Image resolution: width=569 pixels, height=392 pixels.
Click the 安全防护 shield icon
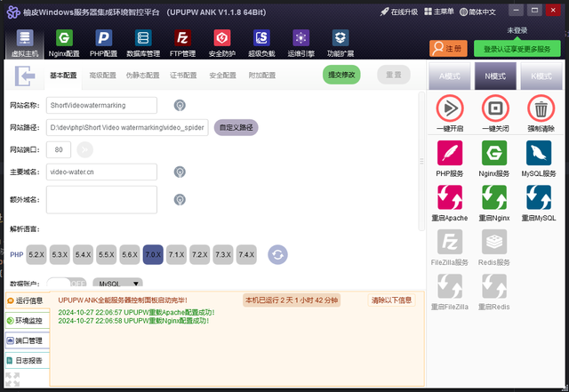point(222,39)
